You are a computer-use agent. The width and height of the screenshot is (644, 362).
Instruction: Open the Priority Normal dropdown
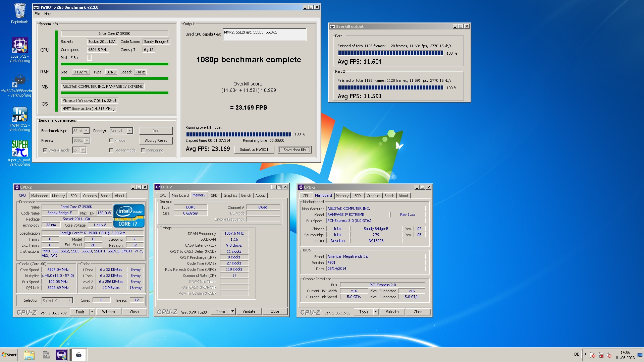130,131
